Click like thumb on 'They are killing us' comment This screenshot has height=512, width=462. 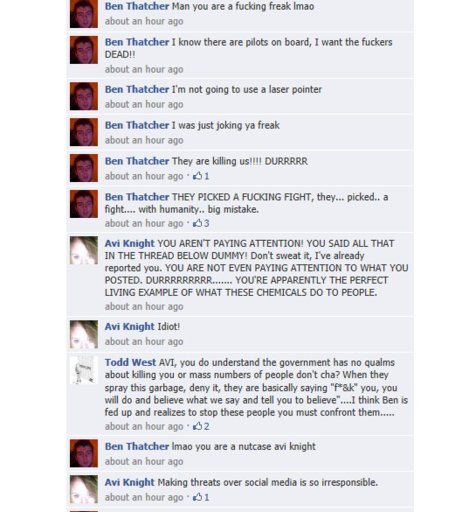(x=197, y=175)
